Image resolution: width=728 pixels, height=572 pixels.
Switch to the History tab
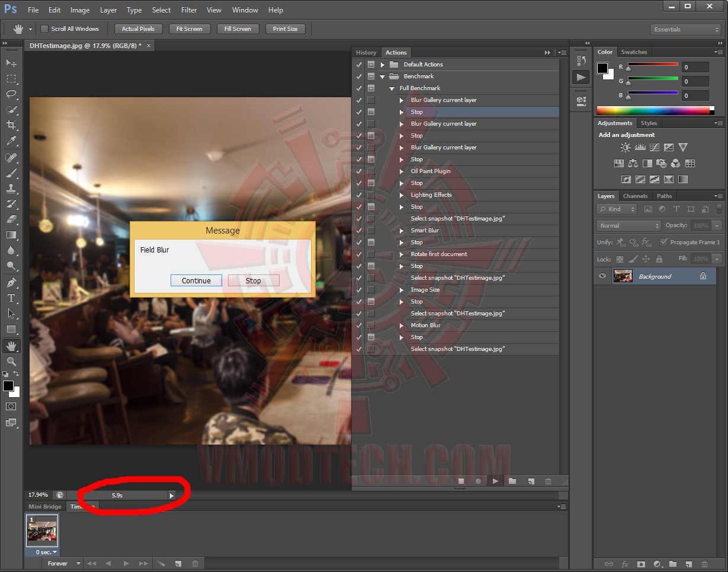point(366,53)
